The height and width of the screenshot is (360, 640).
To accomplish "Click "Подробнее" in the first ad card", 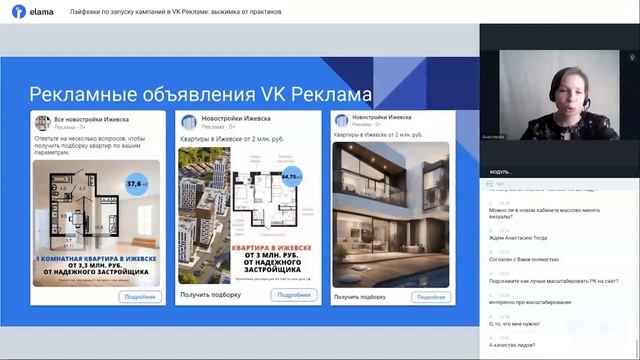I will pyautogui.click(x=140, y=297).
